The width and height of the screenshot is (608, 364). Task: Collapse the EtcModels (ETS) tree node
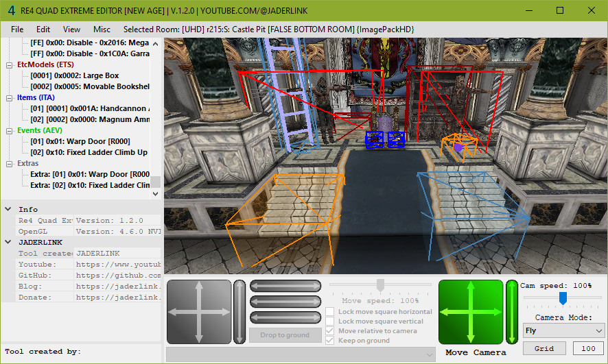coord(9,65)
